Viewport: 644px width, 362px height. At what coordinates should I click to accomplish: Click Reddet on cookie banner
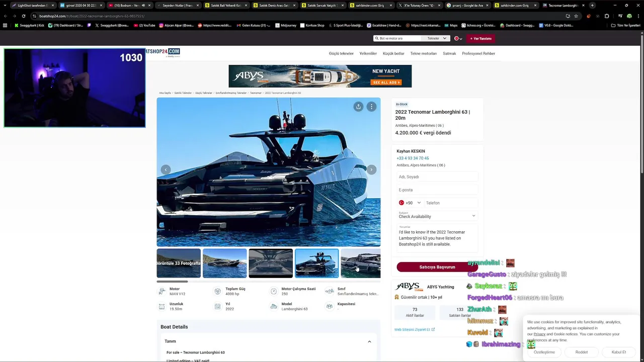pyautogui.click(x=582, y=352)
